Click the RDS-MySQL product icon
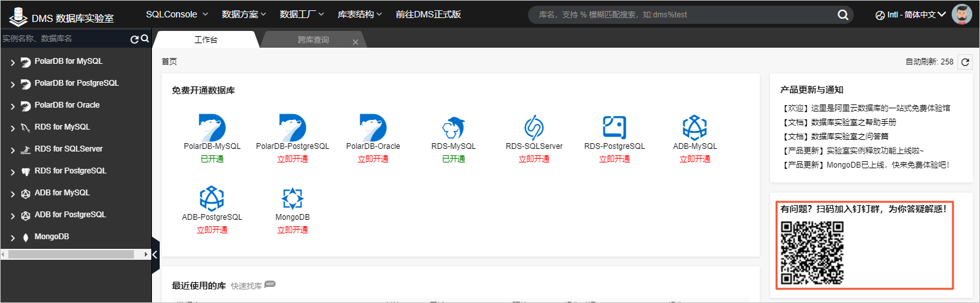This screenshot has height=303, width=980. coord(453,128)
